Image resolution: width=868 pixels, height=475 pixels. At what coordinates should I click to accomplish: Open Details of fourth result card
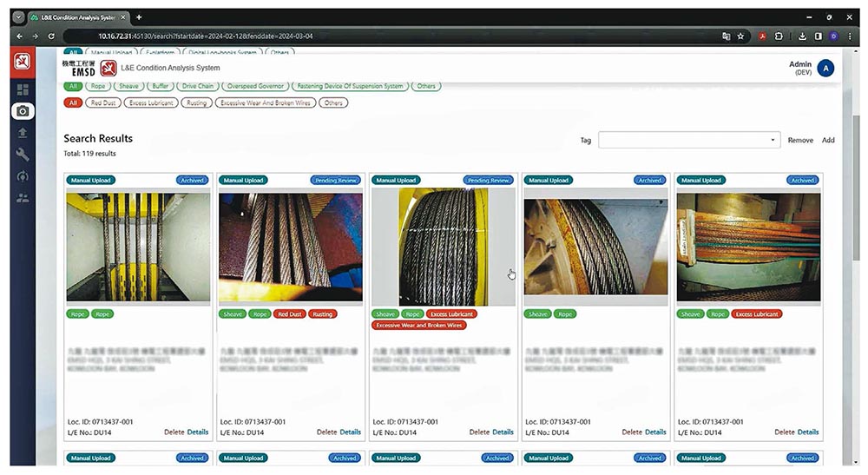pyautogui.click(x=655, y=432)
